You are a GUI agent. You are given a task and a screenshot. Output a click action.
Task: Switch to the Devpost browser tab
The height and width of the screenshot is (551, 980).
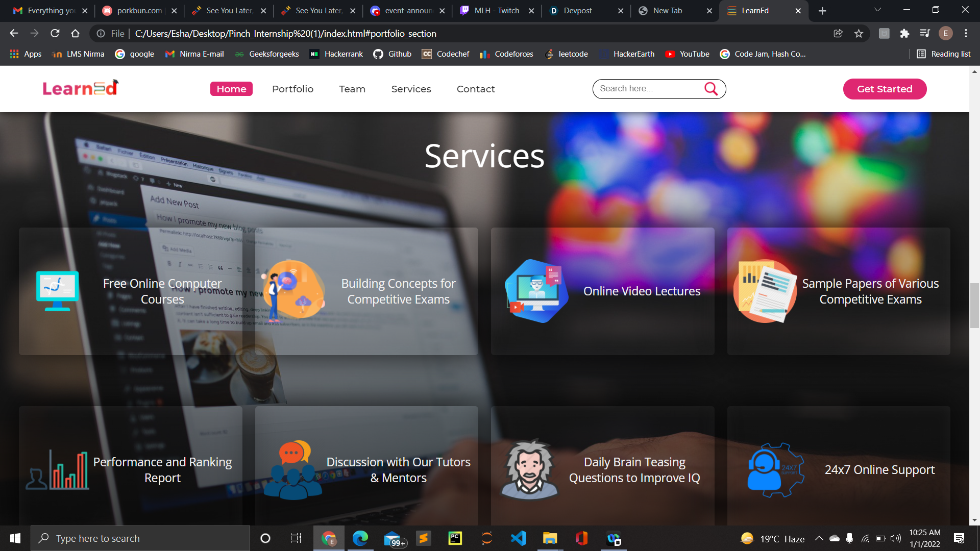(x=577, y=11)
